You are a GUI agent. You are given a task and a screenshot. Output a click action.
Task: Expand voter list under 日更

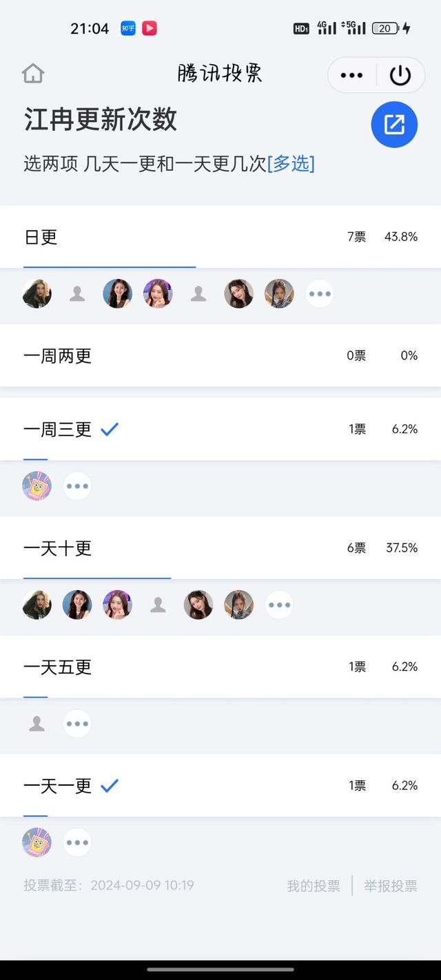pos(320,294)
